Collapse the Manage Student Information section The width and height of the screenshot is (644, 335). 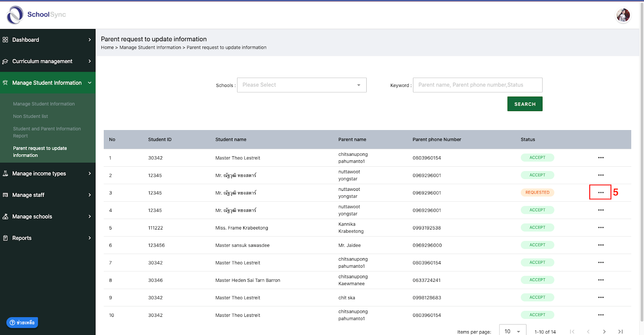click(x=90, y=83)
